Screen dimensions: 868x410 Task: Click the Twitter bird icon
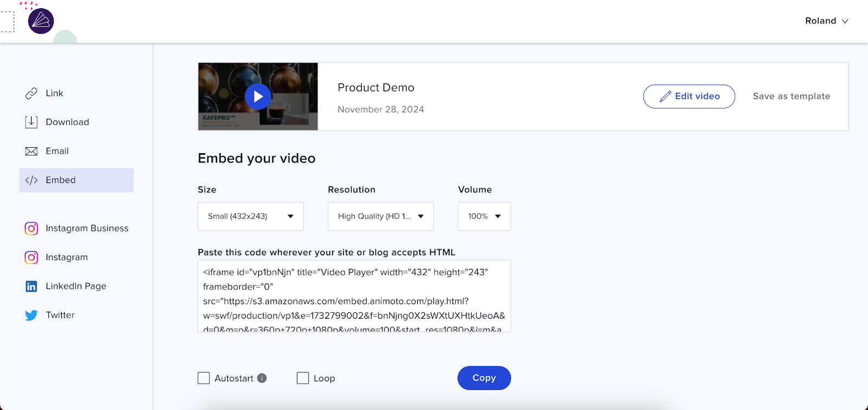click(x=31, y=315)
